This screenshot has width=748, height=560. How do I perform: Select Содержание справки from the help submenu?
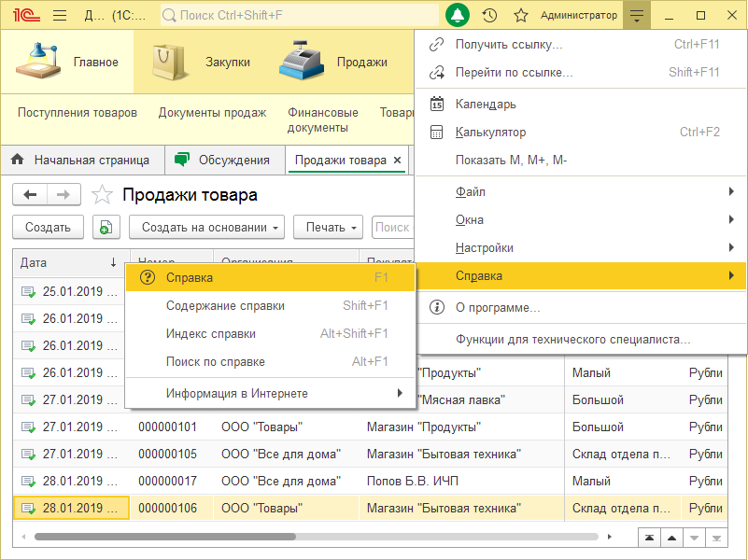(x=225, y=305)
